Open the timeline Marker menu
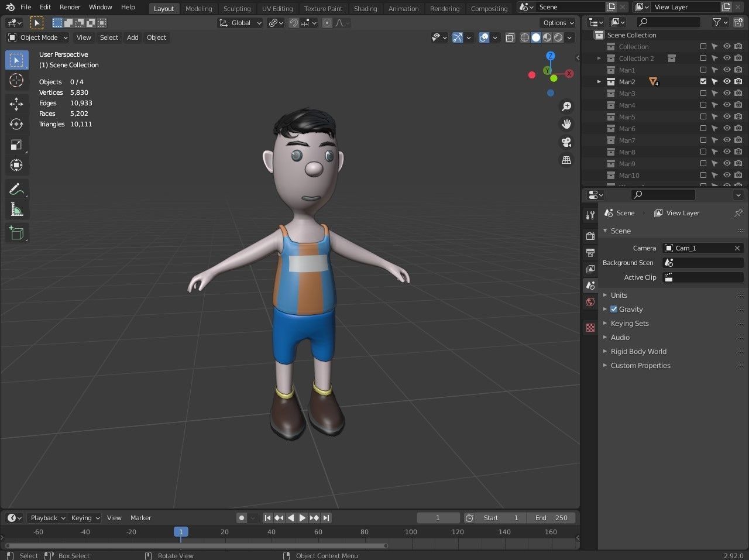Screen dimensions: 749x560 [x=140, y=518]
